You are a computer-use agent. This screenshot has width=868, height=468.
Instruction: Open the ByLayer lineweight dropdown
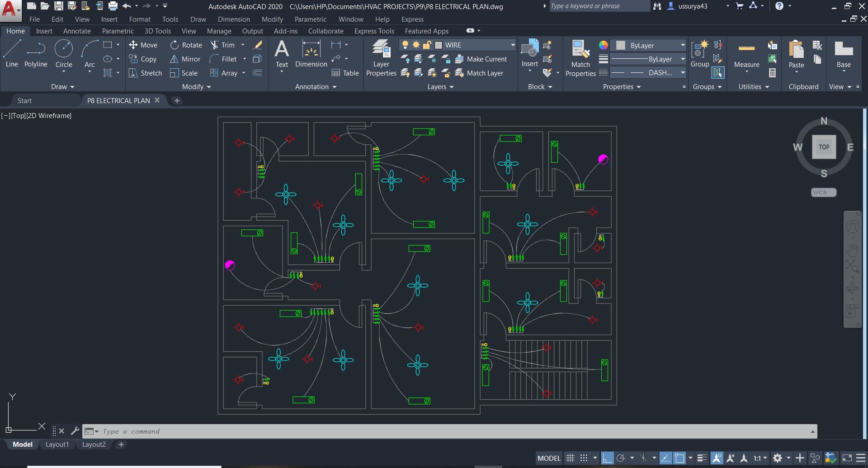coord(683,59)
